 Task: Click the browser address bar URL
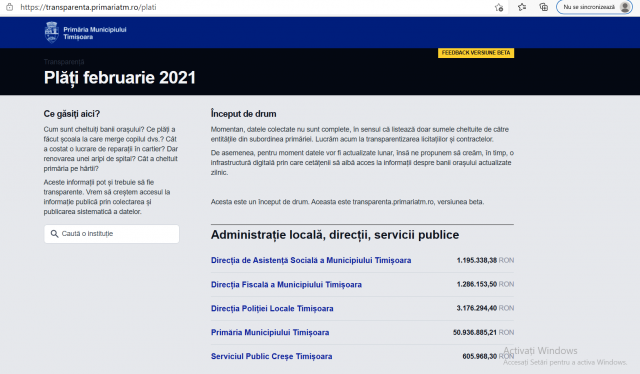(x=88, y=7)
